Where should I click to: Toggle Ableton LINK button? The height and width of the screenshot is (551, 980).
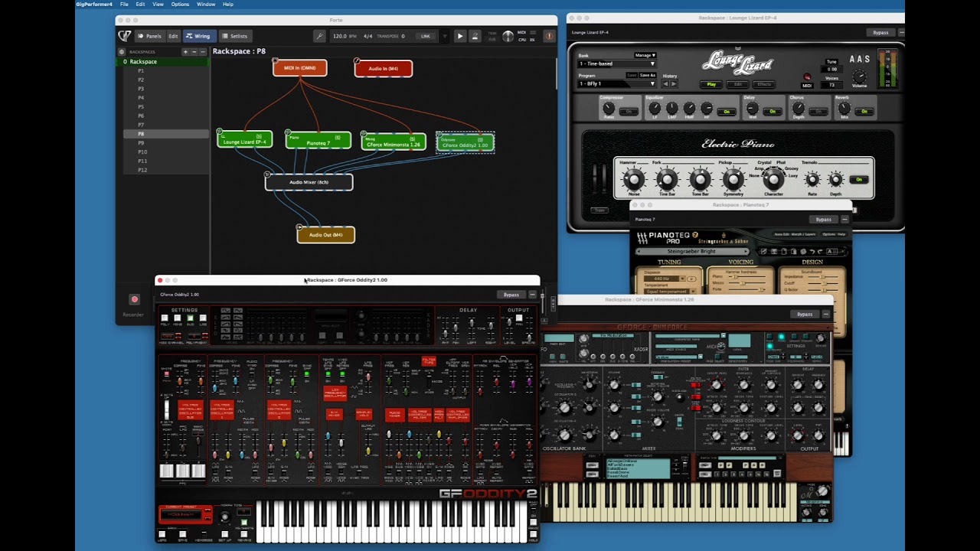tap(426, 36)
